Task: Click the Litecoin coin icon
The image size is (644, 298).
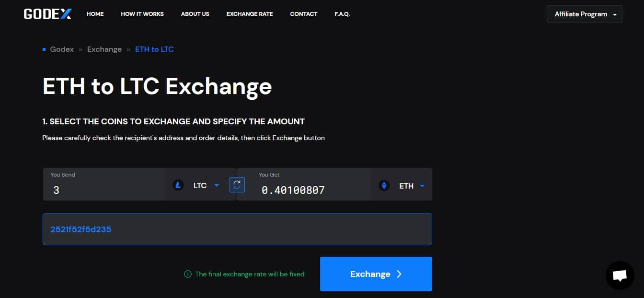Action: (178, 185)
